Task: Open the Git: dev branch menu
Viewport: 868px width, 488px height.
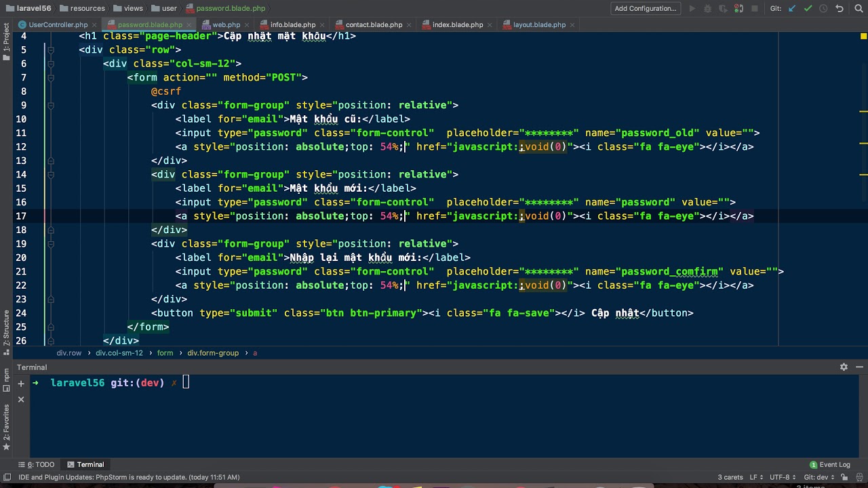Action: tap(819, 477)
